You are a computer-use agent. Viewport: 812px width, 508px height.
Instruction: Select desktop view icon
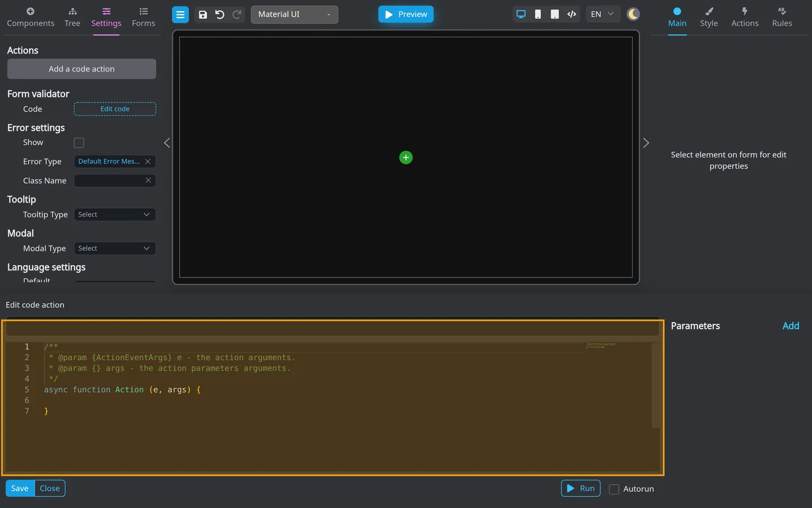(521, 14)
